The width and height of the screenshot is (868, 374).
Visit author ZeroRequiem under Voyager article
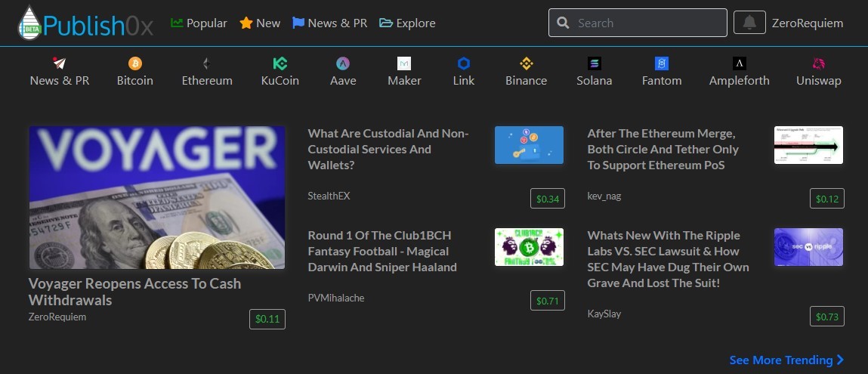[57, 317]
